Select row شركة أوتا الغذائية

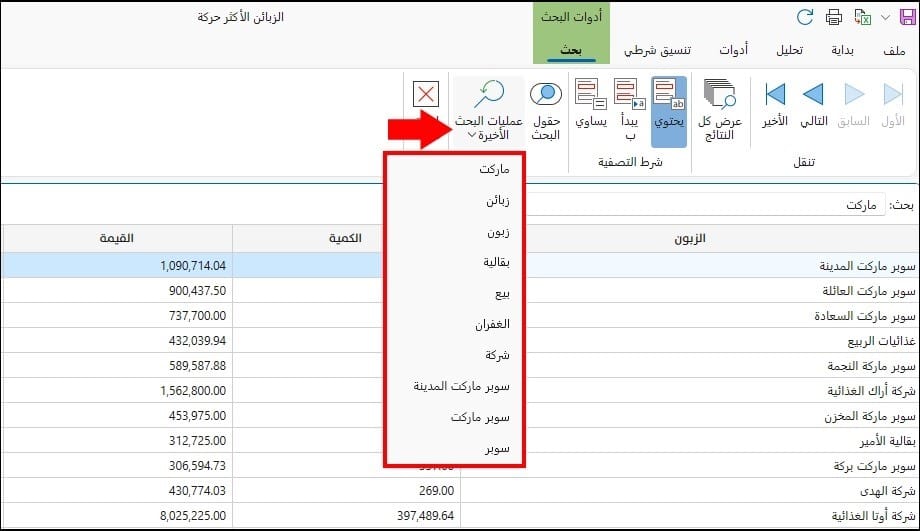point(873,516)
